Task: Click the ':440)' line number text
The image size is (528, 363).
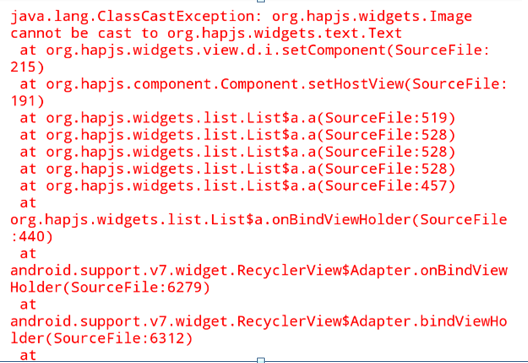Action: 32,237
